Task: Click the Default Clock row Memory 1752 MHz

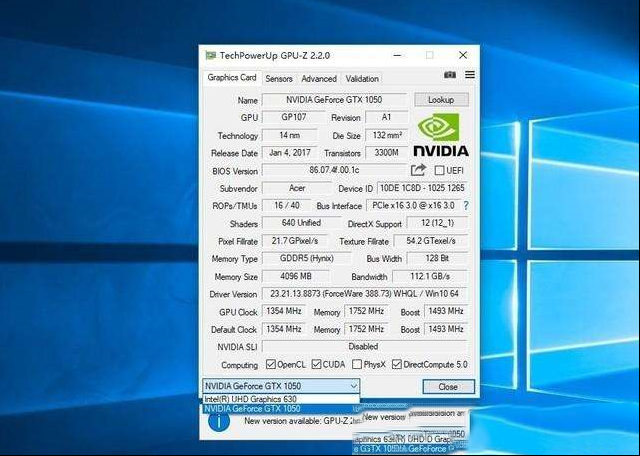Action: 367,329
